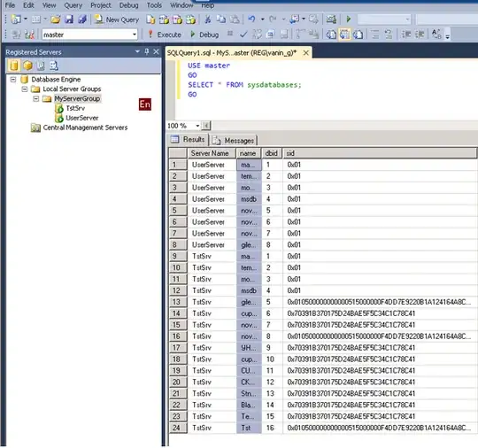Open the new project dropdown arrow
The width and height of the screenshot is (478, 448).
pyautogui.click(x=26, y=19)
